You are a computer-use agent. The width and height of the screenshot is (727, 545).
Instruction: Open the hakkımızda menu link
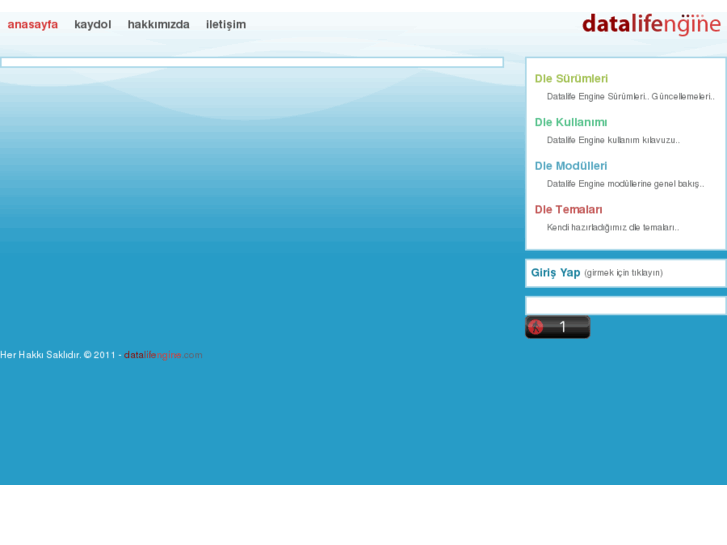click(x=159, y=25)
